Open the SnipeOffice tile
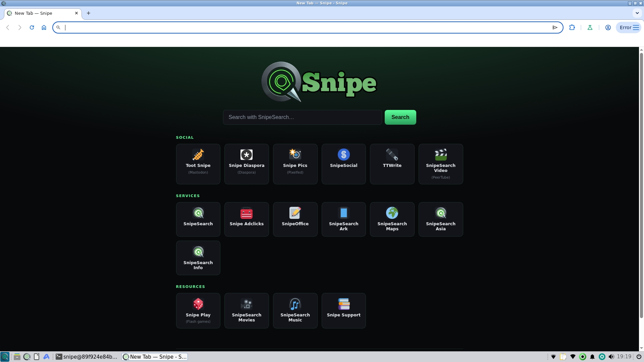The width and height of the screenshot is (644, 362). (295, 219)
